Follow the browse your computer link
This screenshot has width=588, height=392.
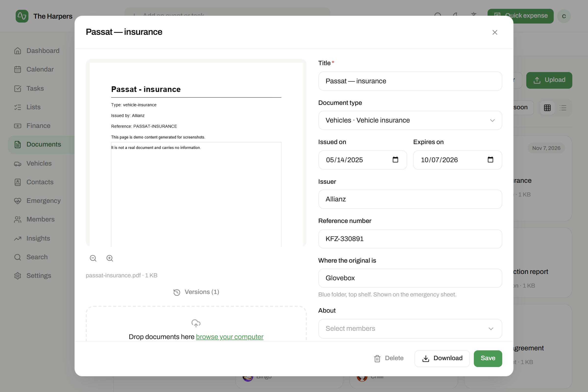tap(230, 337)
